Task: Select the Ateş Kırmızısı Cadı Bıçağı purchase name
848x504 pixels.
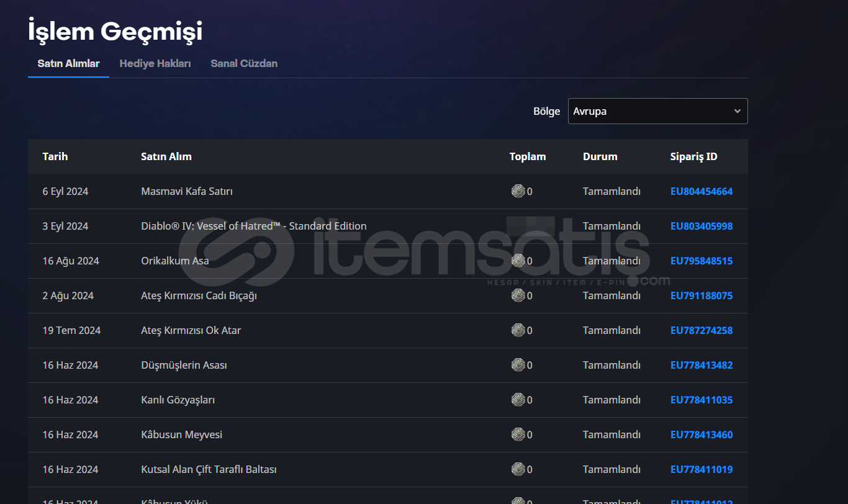Action: [199, 296]
